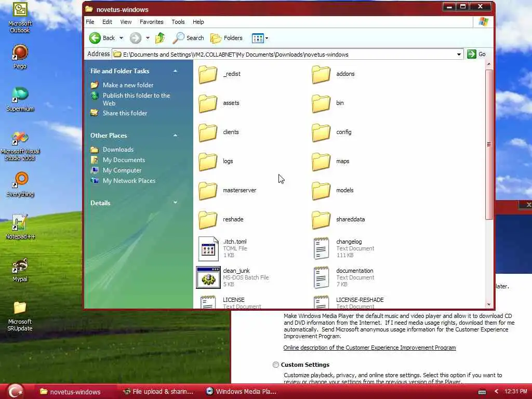Select the masterserver folder icon
The height and width of the screenshot is (399, 532).
click(208, 190)
